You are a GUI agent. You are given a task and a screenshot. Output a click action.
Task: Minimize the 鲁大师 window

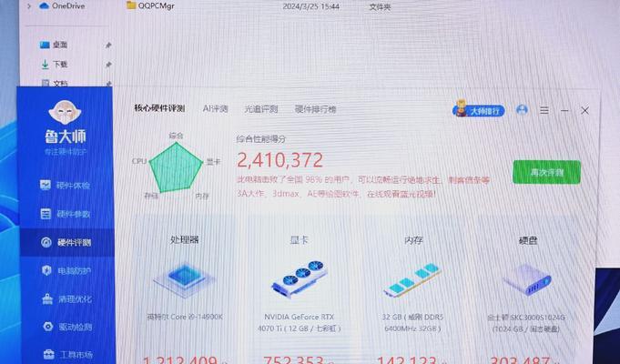click(564, 111)
